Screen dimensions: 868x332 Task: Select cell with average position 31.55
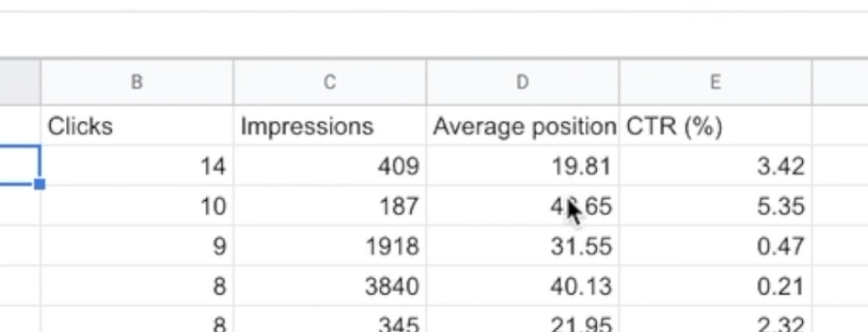coord(522,246)
